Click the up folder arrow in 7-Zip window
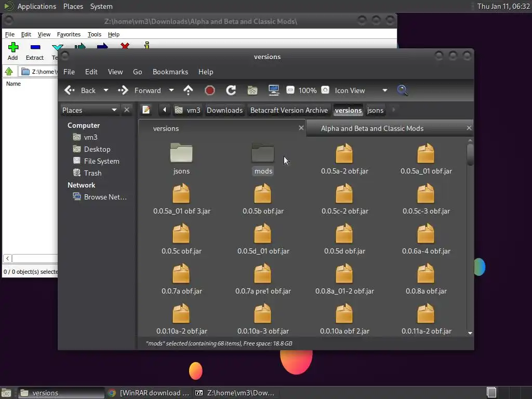532x399 pixels. 9,71
